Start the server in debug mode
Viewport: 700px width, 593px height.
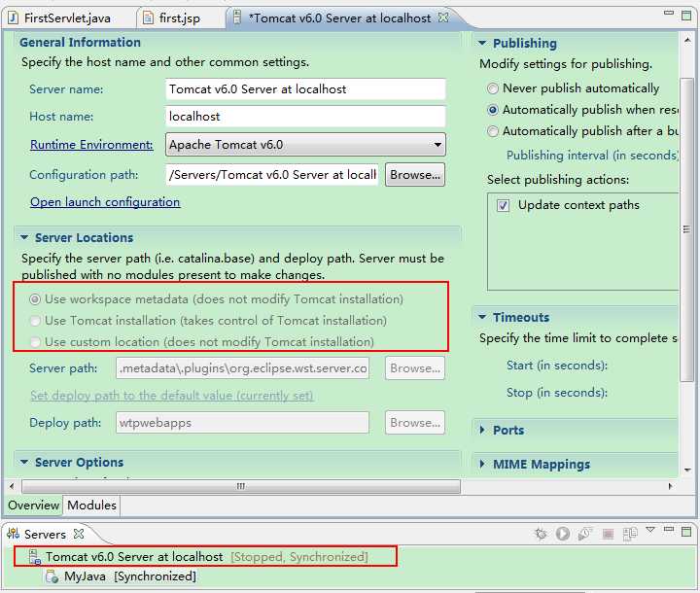pyautogui.click(x=541, y=534)
